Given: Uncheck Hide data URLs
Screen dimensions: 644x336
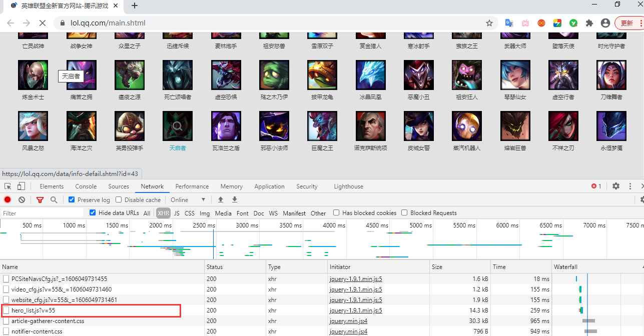Looking at the screenshot, I should (x=93, y=212).
